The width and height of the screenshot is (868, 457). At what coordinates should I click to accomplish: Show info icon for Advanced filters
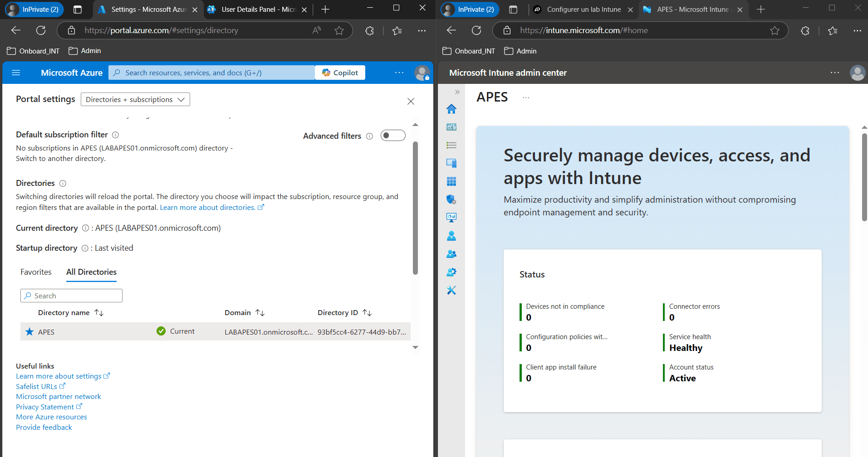369,136
